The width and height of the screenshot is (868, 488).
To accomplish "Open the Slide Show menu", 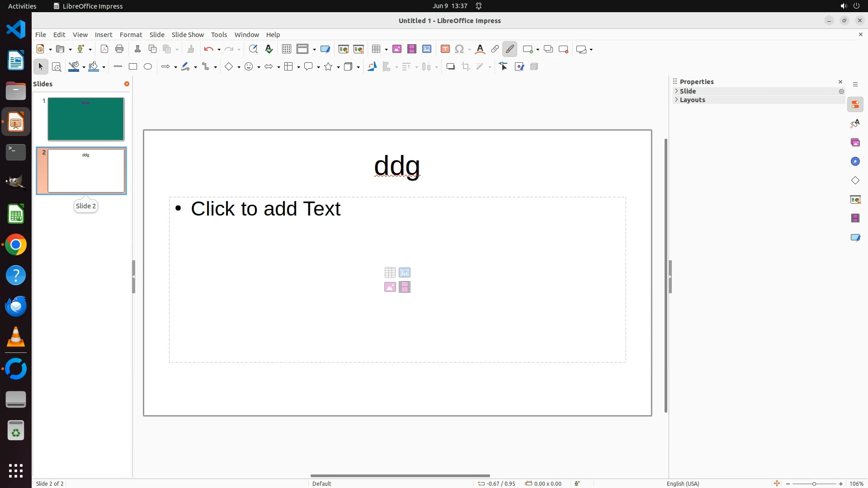I will pos(188,35).
